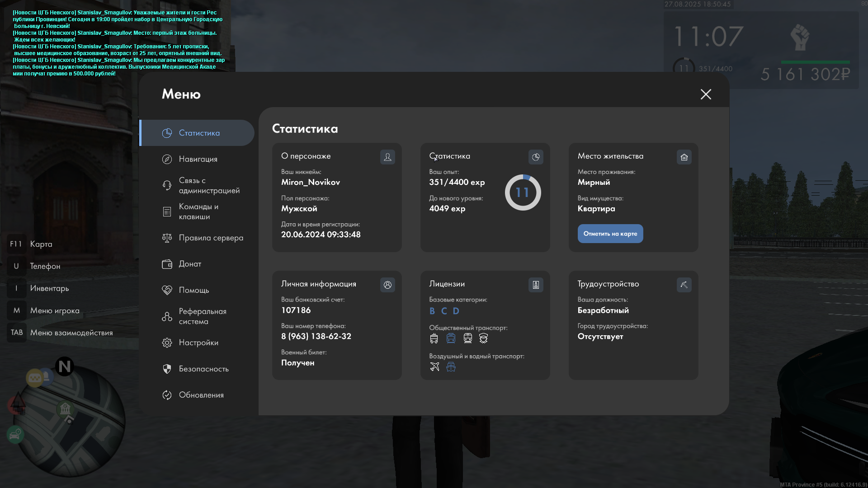868x488 pixels.
Task: Click the blue trolleybus license icon
Action: [x=451, y=338]
